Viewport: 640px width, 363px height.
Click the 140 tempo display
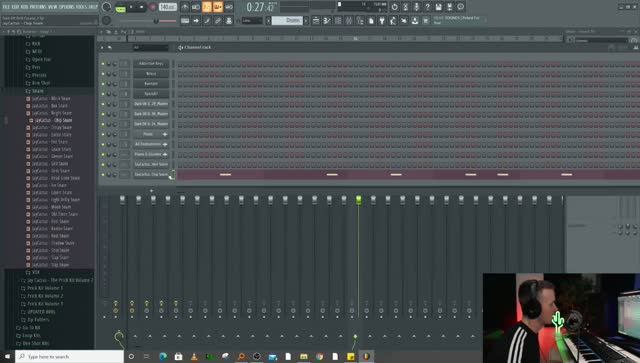[167, 7]
